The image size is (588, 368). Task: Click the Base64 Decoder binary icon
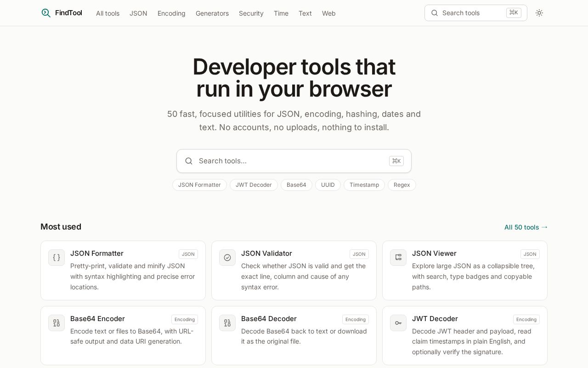[227, 323]
